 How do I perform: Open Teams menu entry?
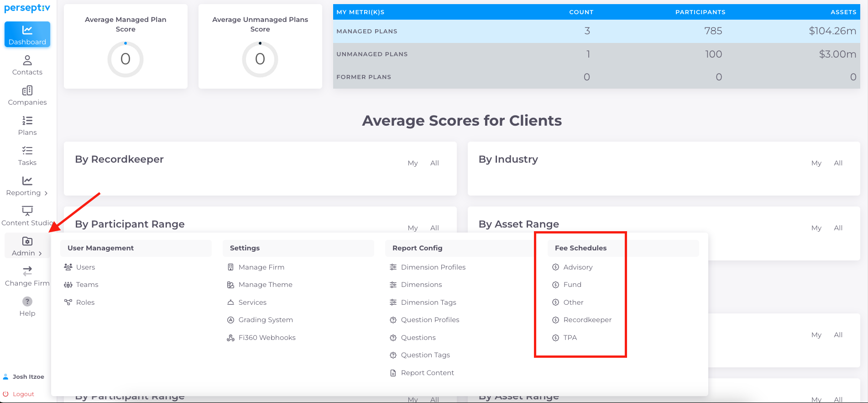87,285
